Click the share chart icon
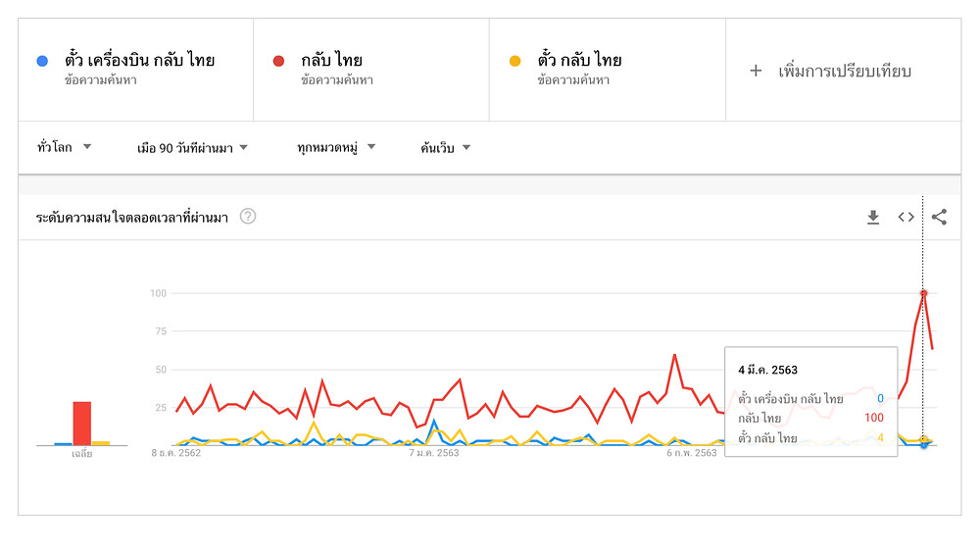The width and height of the screenshot is (980, 552). coord(939,218)
